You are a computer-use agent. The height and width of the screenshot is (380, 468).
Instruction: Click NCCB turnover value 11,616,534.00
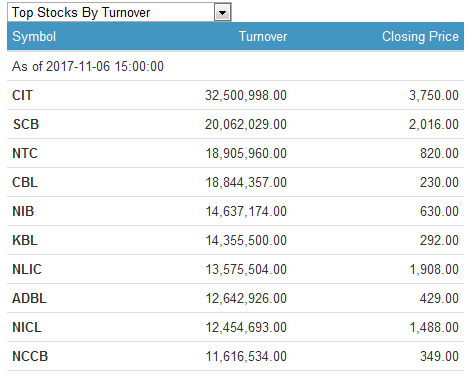246,356
